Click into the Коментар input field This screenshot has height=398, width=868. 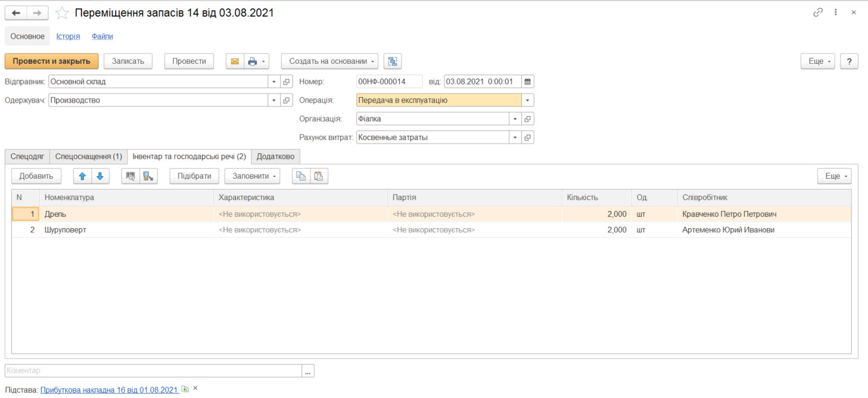(153, 371)
